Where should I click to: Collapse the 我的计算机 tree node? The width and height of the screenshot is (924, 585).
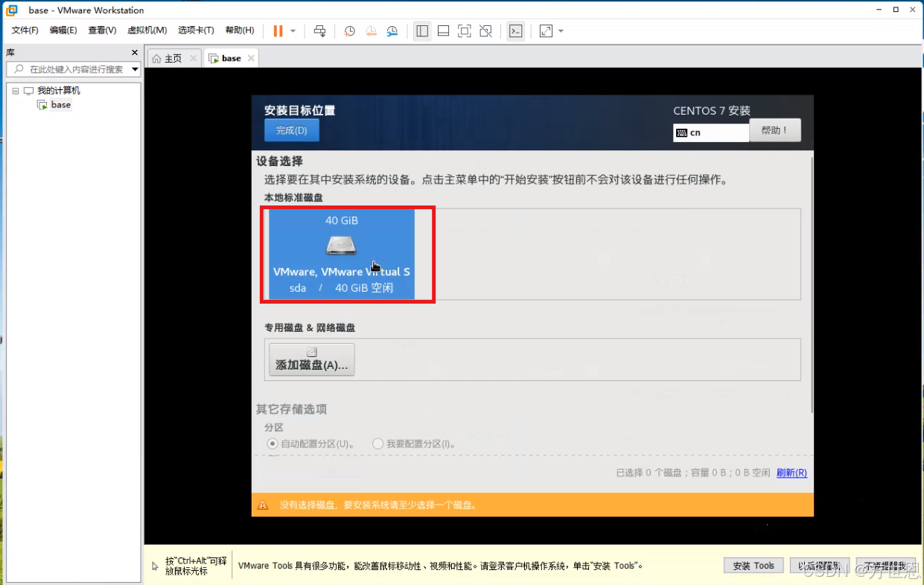coord(15,91)
